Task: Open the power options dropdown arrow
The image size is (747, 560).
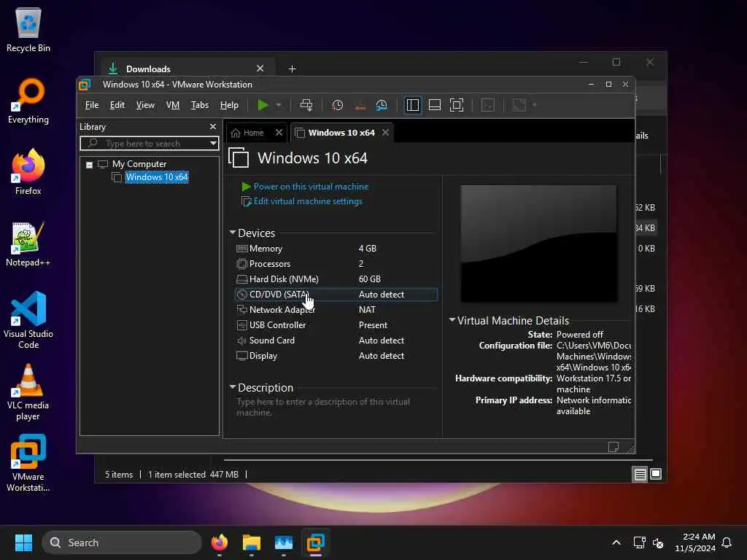Action: click(279, 105)
